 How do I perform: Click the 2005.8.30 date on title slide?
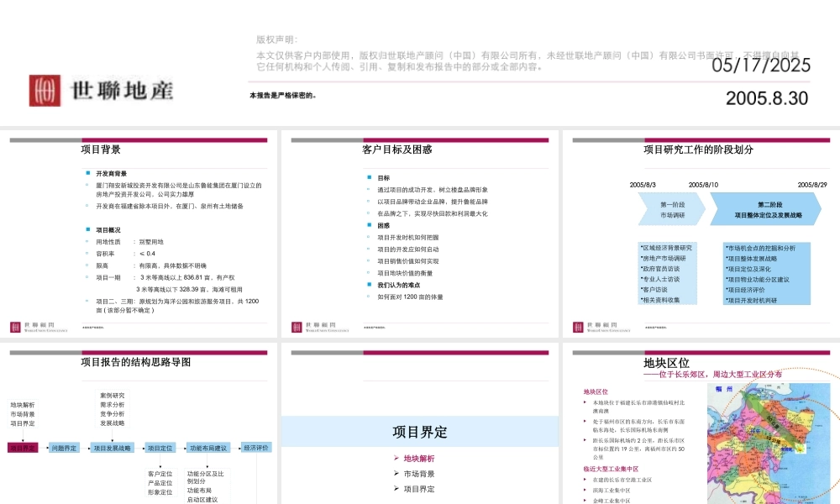point(767,98)
